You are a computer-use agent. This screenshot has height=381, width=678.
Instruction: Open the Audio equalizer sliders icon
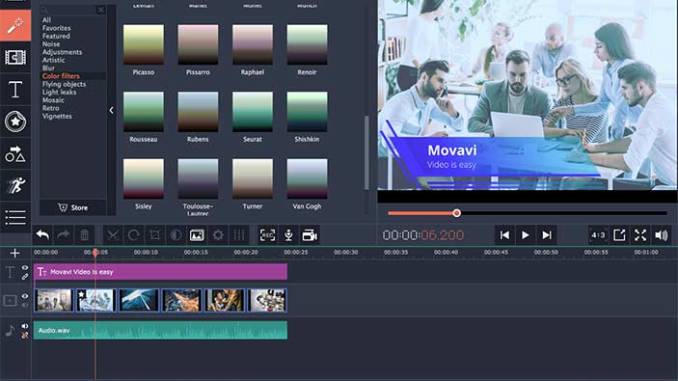pos(239,235)
